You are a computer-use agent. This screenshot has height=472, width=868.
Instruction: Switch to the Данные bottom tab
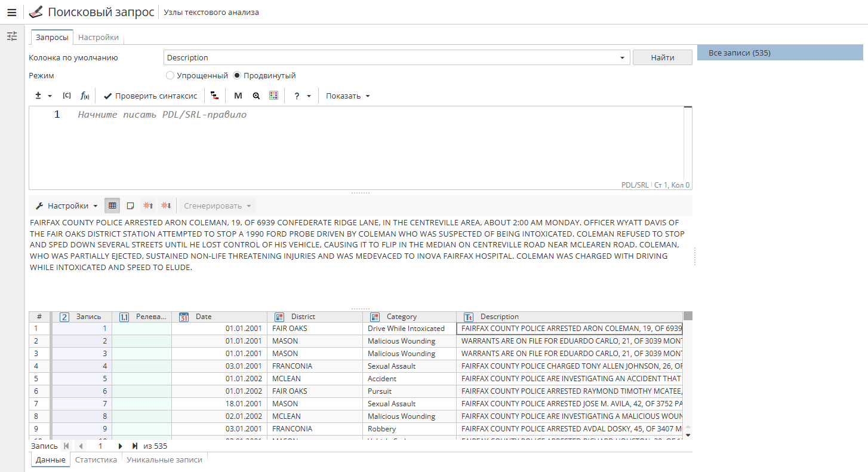tap(50, 459)
